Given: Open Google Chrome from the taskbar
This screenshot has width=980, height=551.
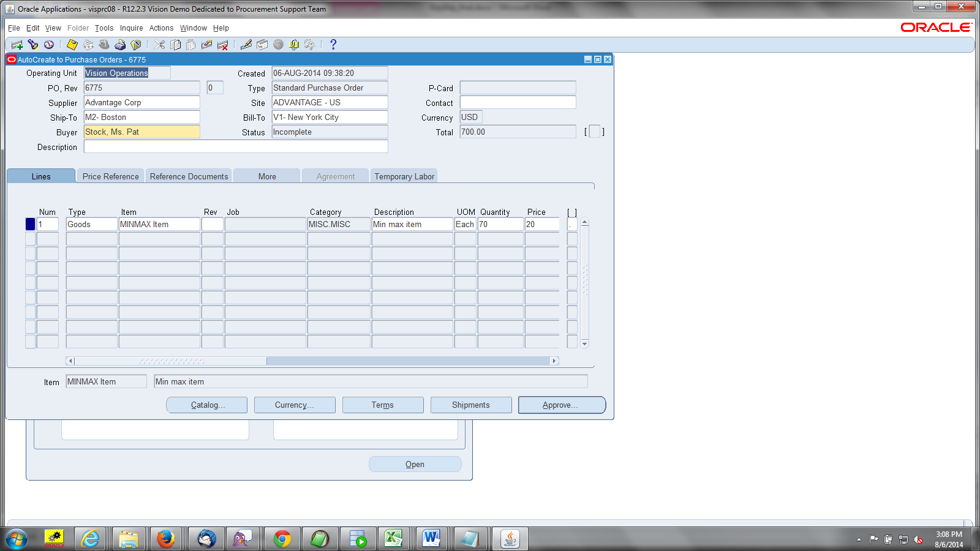Looking at the screenshot, I should click(282, 539).
